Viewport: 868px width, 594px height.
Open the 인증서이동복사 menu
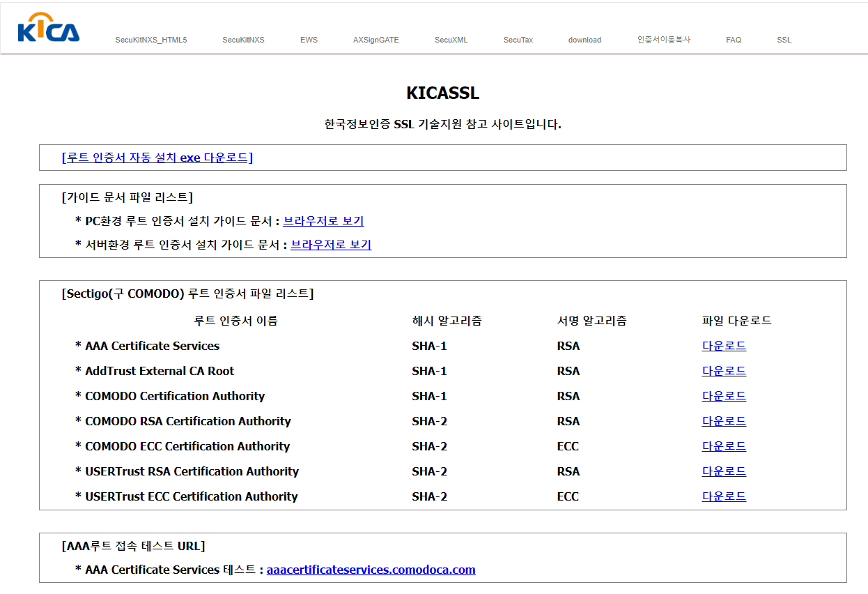click(x=664, y=40)
